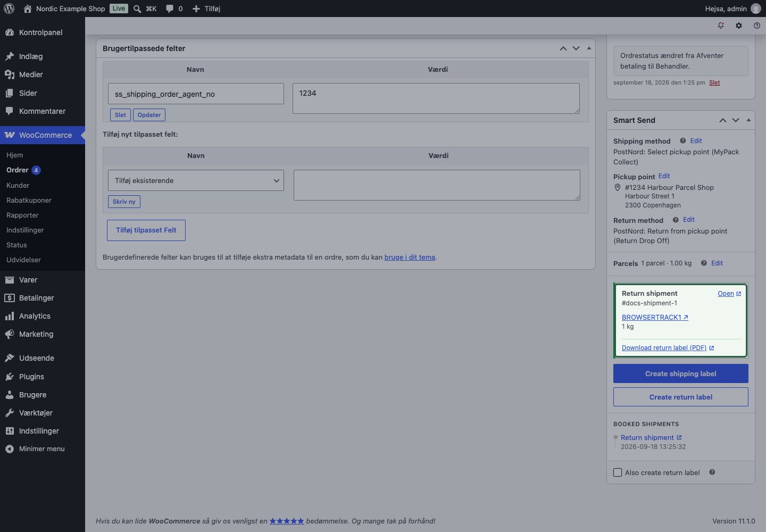Click the Værktøjer wrench icon in sidebar
Viewport: 766px width, 532px height.
(10, 413)
